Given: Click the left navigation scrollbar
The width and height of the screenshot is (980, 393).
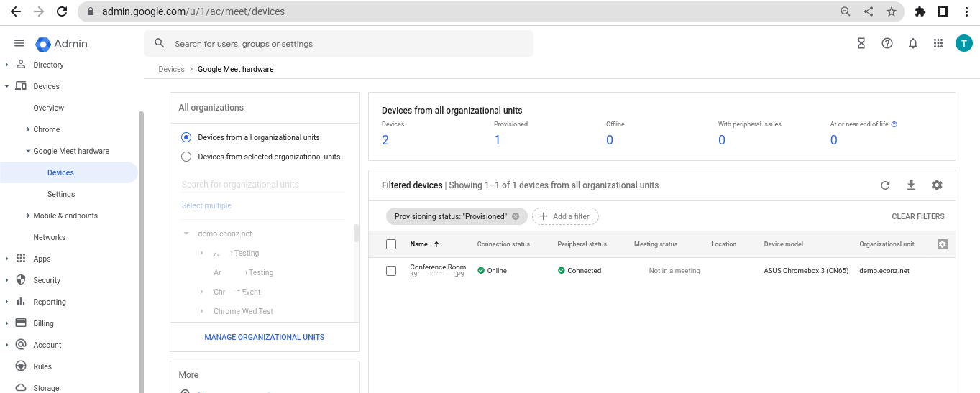Looking at the screenshot, I should [141, 251].
